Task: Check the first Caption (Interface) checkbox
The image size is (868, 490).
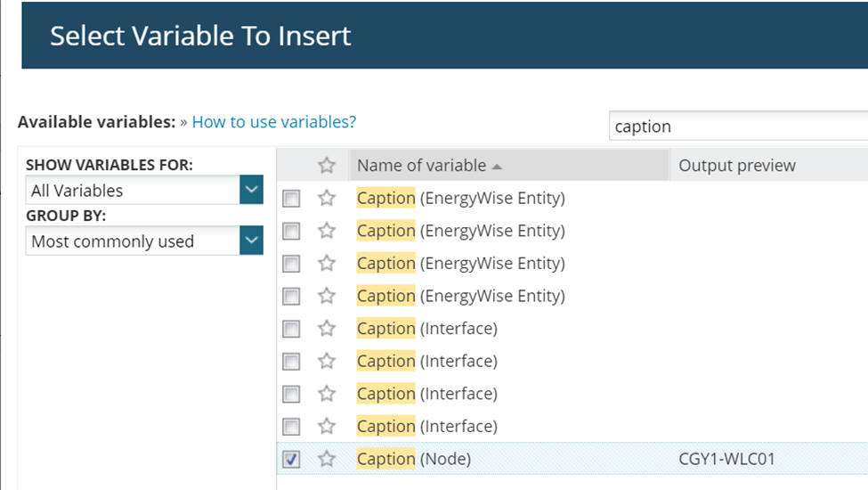Action: coord(291,329)
